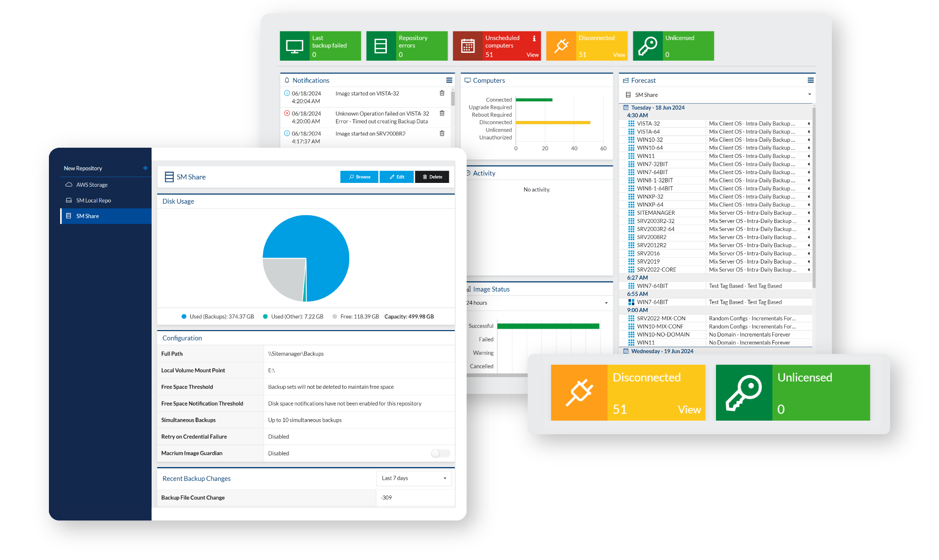Screen dimensions: 939x560
Task: Expand the SM Share forecast repository dropdown
Action: (717, 95)
